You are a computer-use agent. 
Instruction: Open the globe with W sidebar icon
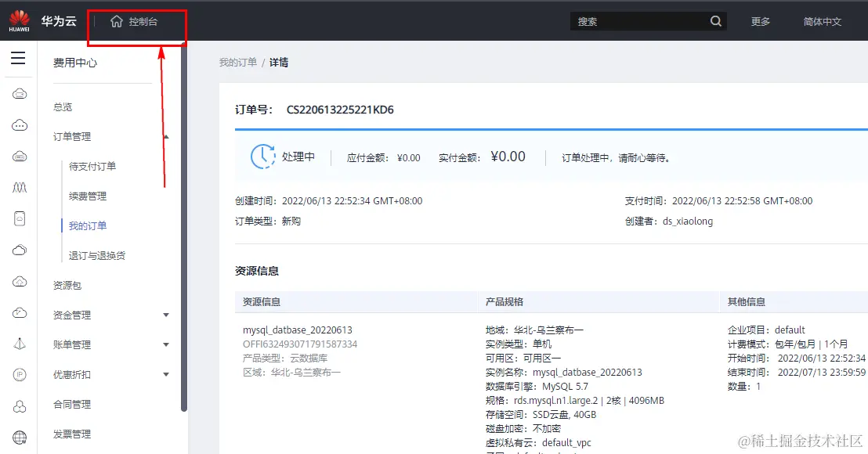tap(20, 438)
